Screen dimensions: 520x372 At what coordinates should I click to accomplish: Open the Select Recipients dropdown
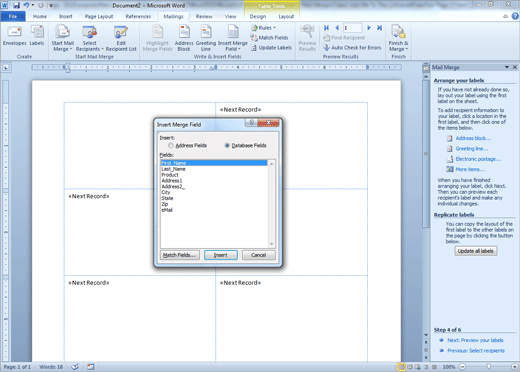pyautogui.click(x=89, y=39)
